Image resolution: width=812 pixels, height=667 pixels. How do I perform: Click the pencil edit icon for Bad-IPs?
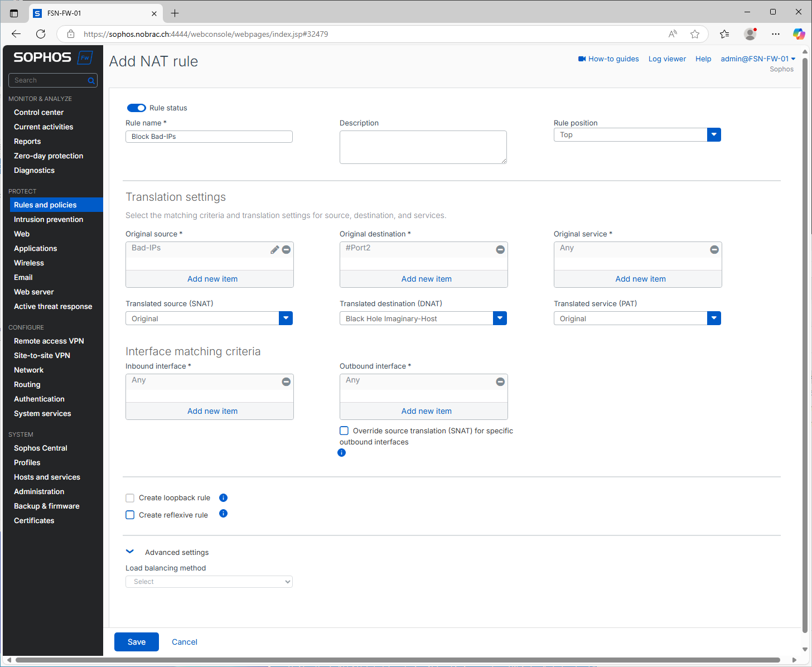(274, 250)
